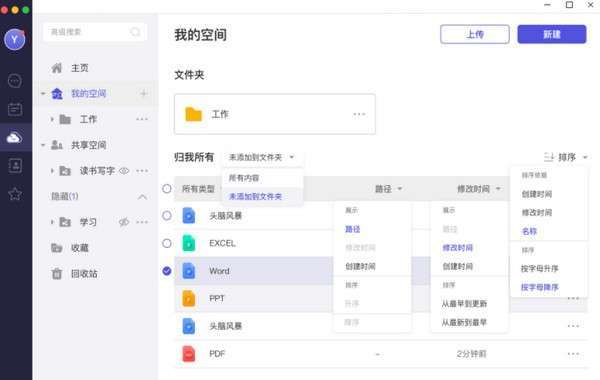Open the star favorites icon in left rail
This screenshot has width=600, height=380.
click(15, 194)
